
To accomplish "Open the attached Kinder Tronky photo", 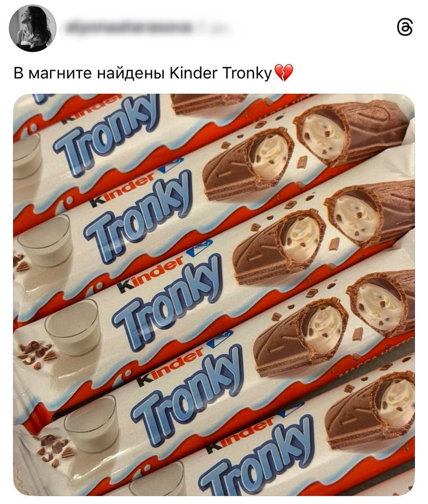I will tap(214, 295).
